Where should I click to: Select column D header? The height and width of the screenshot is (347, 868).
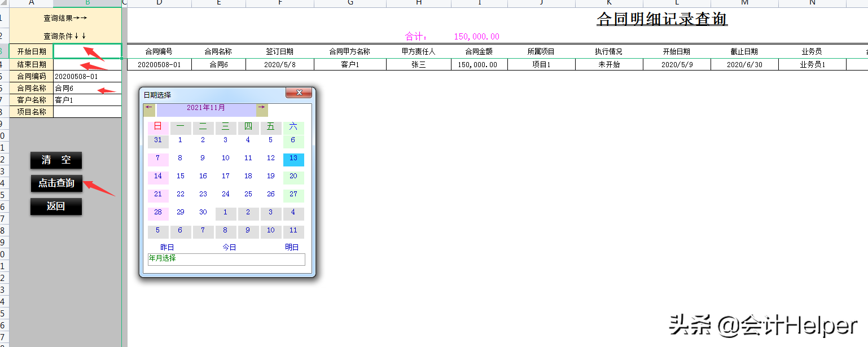coord(160,3)
